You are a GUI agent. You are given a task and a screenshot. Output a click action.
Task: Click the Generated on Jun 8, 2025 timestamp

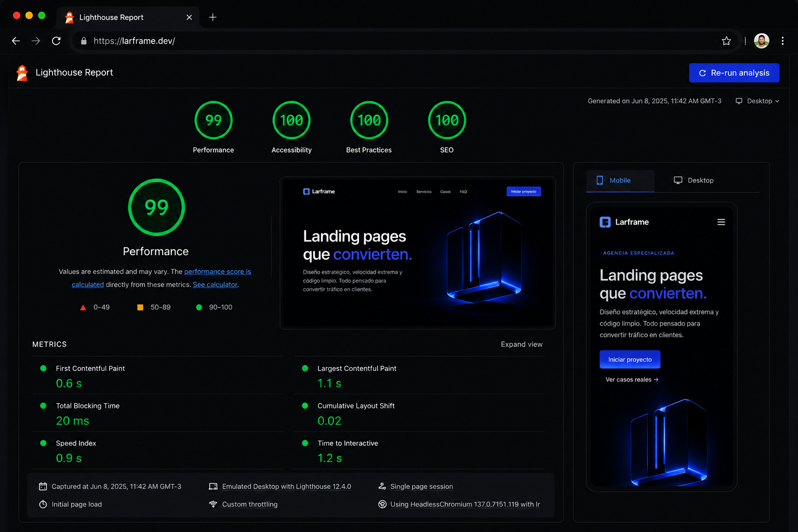pos(655,101)
